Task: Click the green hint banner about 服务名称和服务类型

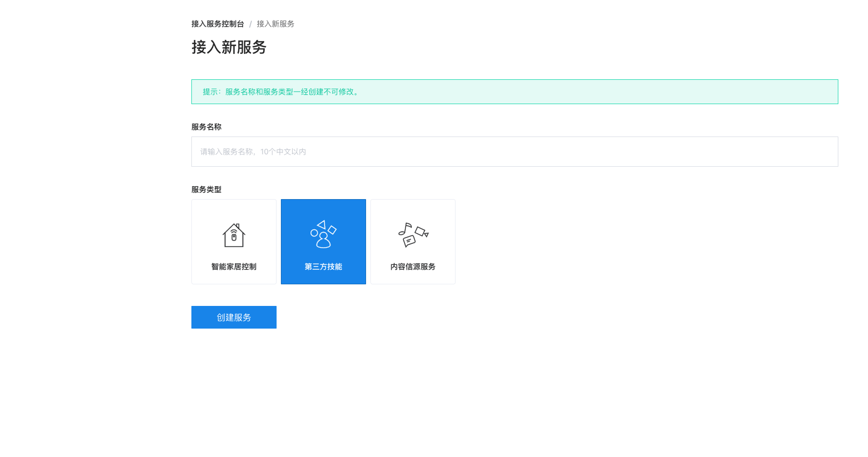Action: (x=514, y=92)
